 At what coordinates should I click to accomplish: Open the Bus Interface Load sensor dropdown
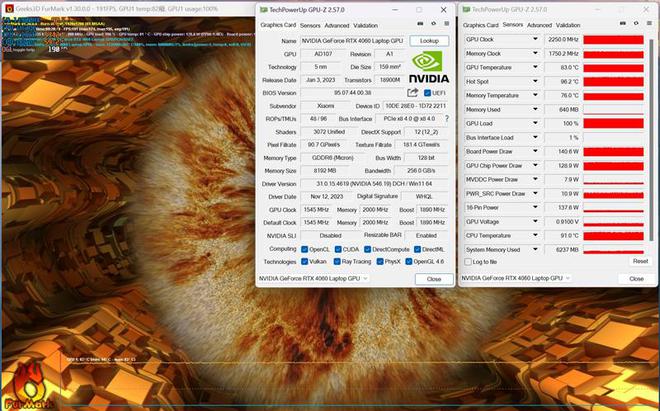click(x=535, y=137)
